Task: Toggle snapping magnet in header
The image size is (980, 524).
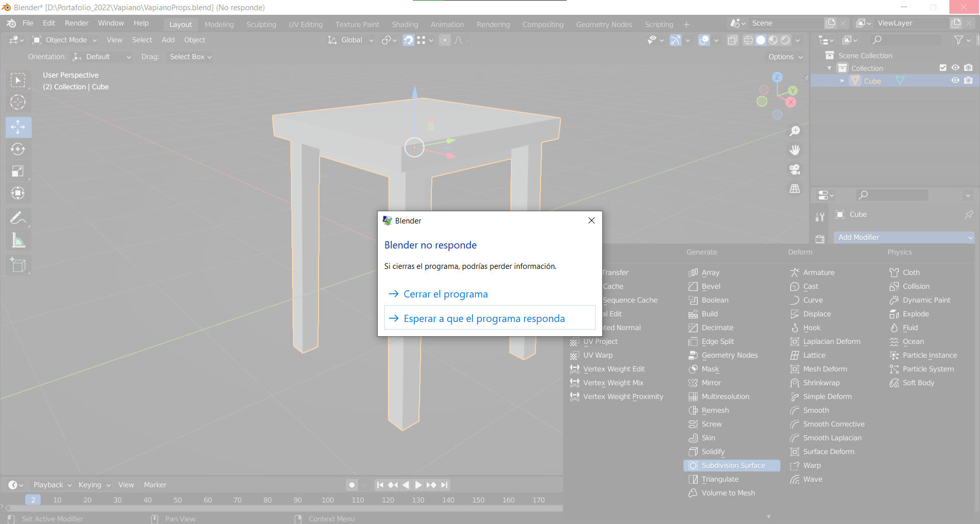Action: [x=408, y=40]
